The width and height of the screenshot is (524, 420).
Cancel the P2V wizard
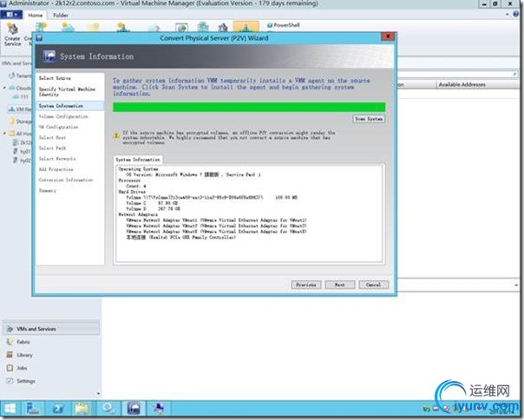(374, 285)
